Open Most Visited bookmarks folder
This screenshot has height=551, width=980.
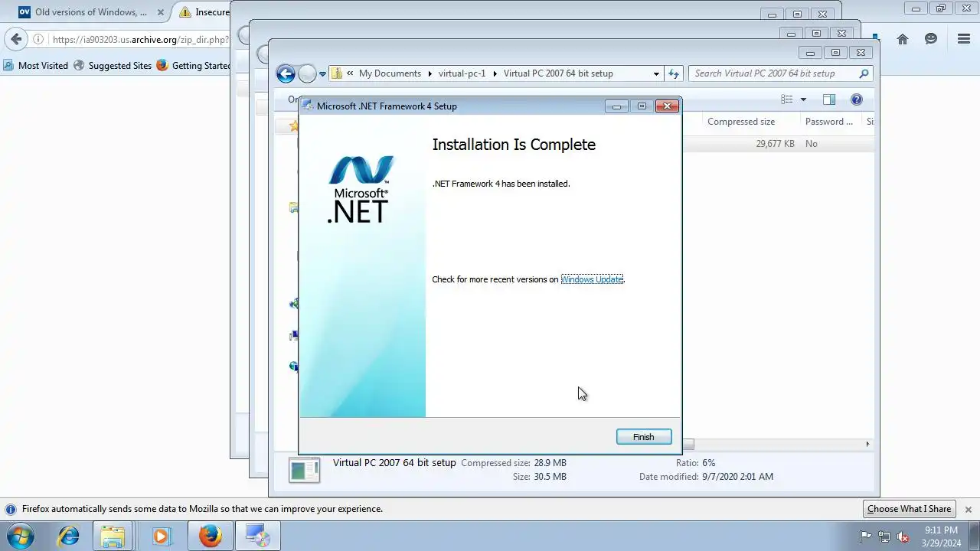click(35, 66)
